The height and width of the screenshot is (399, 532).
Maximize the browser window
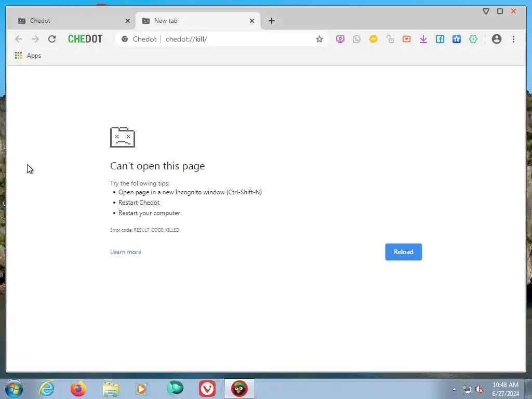pyautogui.click(x=500, y=11)
